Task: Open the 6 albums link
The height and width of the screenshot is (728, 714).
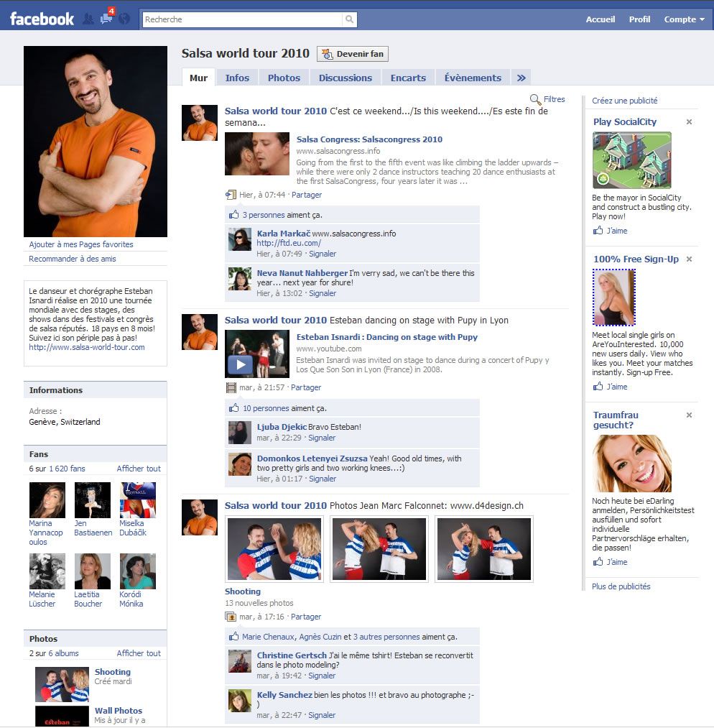Action: pyautogui.click(x=63, y=653)
